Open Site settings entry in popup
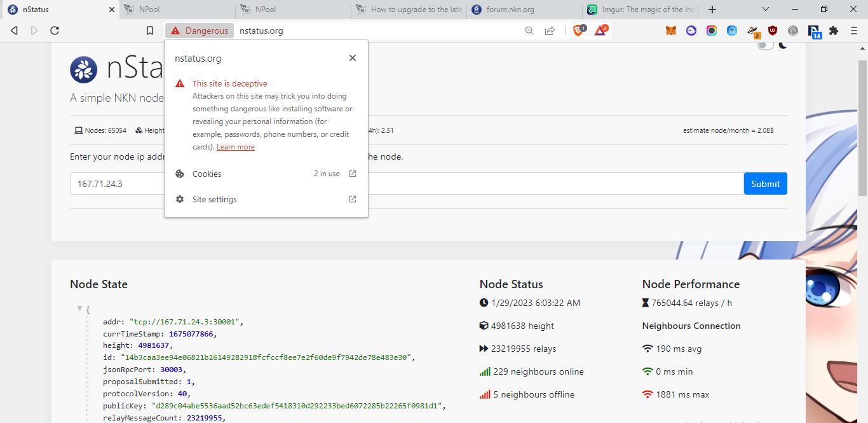Viewport: 868px width, 423px height. coord(266,199)
